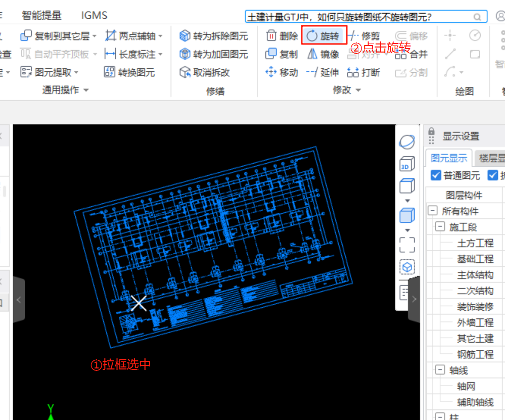Open the IGMS ribbon tab

pos(94,15)
